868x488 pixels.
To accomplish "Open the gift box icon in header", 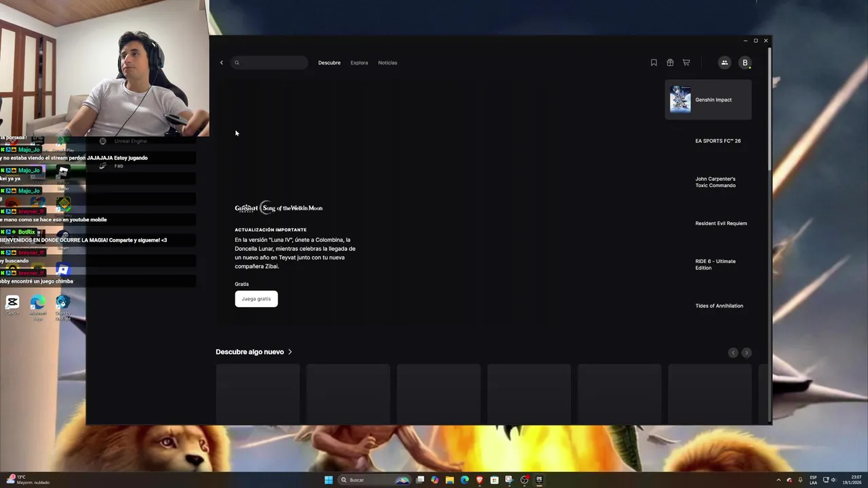I will coord(670,62).
